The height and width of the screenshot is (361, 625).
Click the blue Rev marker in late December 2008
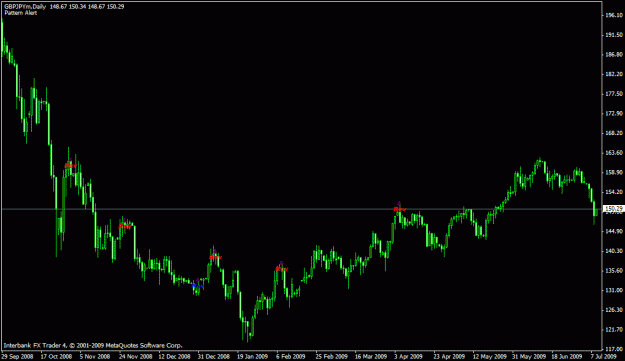pos(198,286)
